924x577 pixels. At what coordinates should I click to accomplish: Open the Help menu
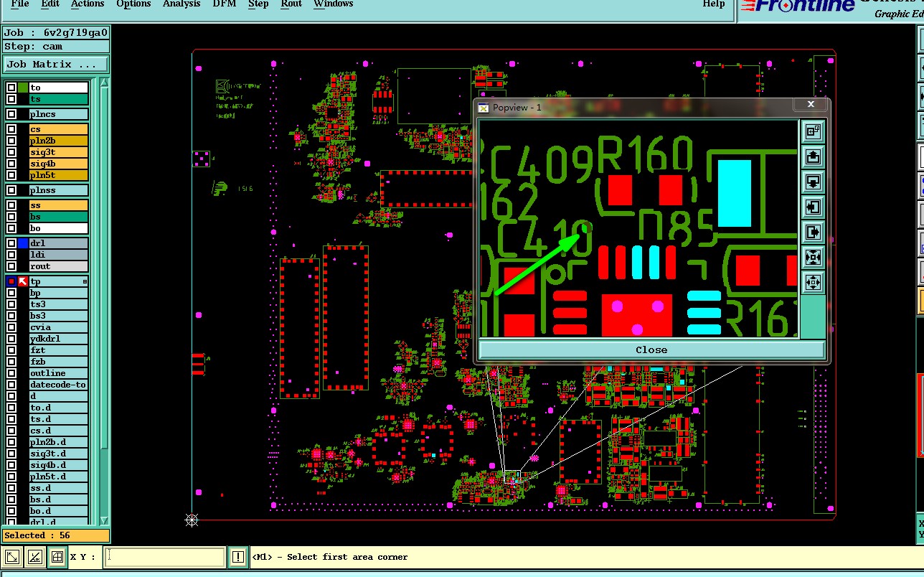(x=714, y=4)
